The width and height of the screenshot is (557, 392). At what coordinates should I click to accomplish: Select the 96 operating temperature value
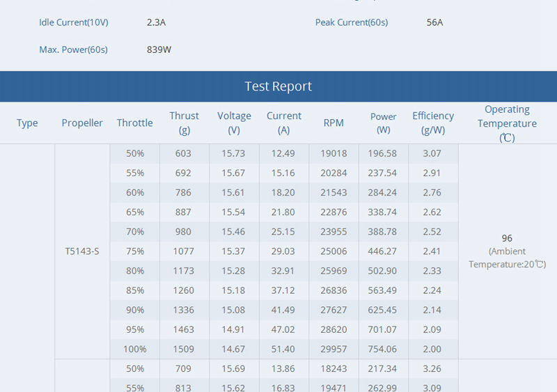point(507,238)
